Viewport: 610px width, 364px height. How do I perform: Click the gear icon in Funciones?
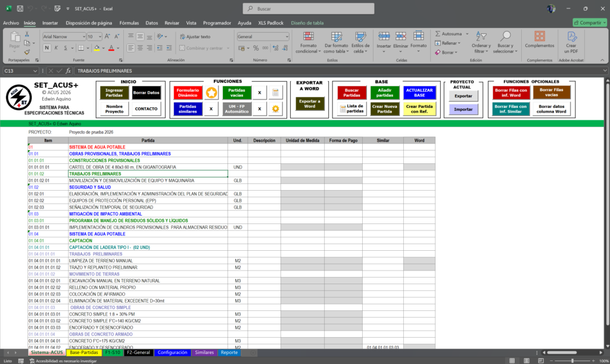point(275,109)
